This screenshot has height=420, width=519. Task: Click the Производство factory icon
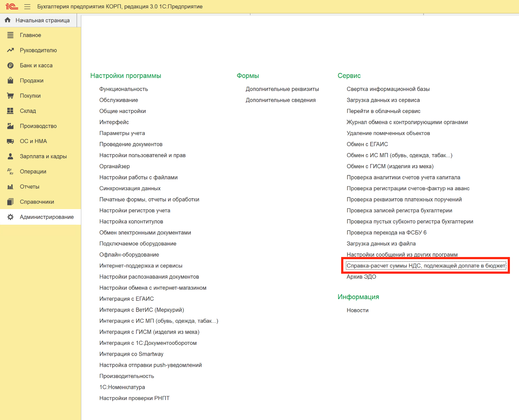pos(10,126)
